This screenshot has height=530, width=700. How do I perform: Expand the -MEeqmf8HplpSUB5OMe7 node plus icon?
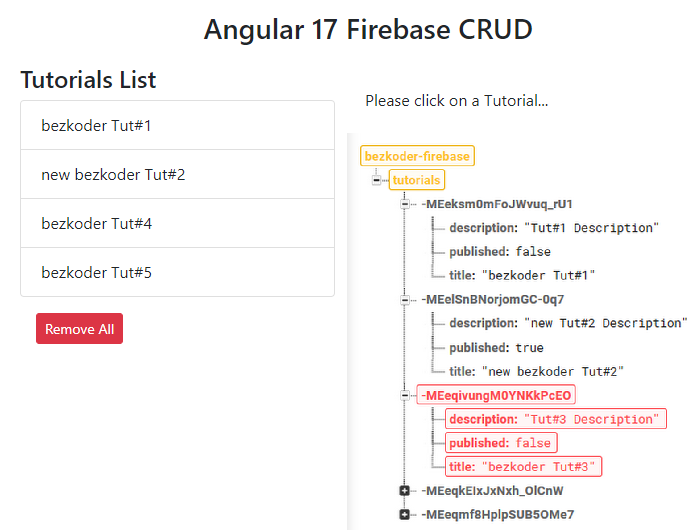click(x=404, y=514)
